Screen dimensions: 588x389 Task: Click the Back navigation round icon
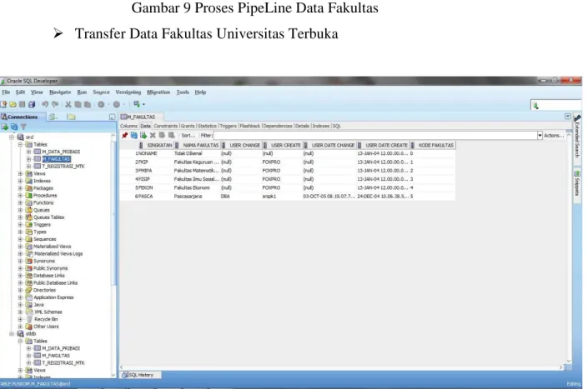(101, 104)
